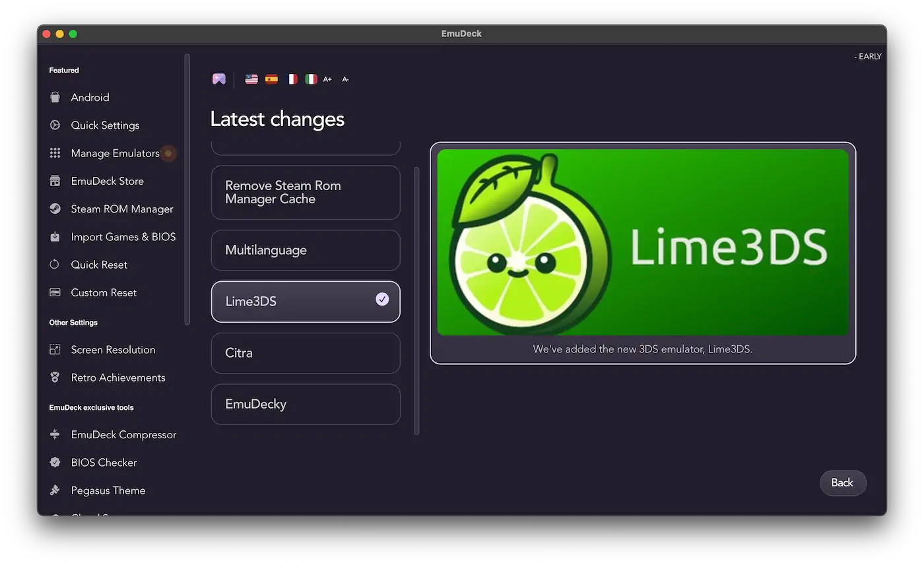The height and width of the screenshot is (565, 924).
Task: Switch language with the US flag
Action: pyautogui.click(x=251, y=79)
